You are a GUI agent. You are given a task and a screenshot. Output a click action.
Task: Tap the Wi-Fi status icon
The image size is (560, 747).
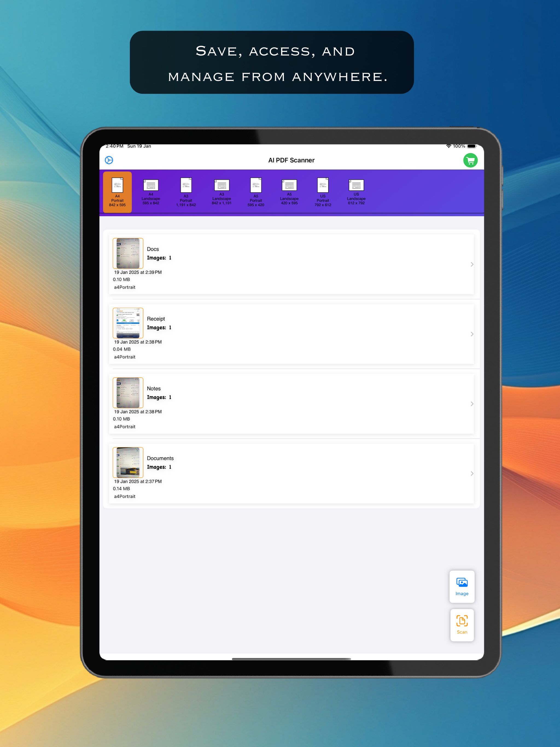pos(448,146)
